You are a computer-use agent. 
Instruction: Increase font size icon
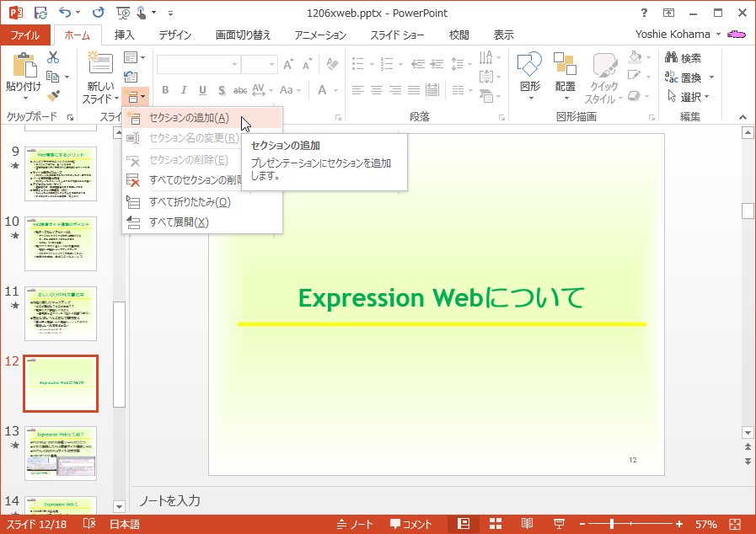(288, 64)
